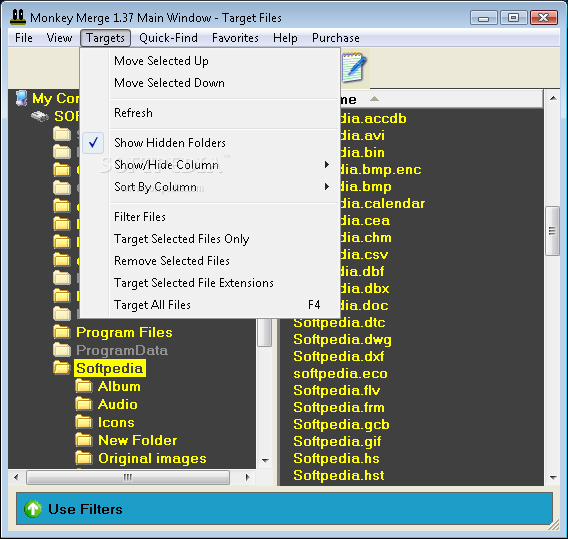Click the Softpedia open folder icon
The image size is (568, 539).
(62, 368)
